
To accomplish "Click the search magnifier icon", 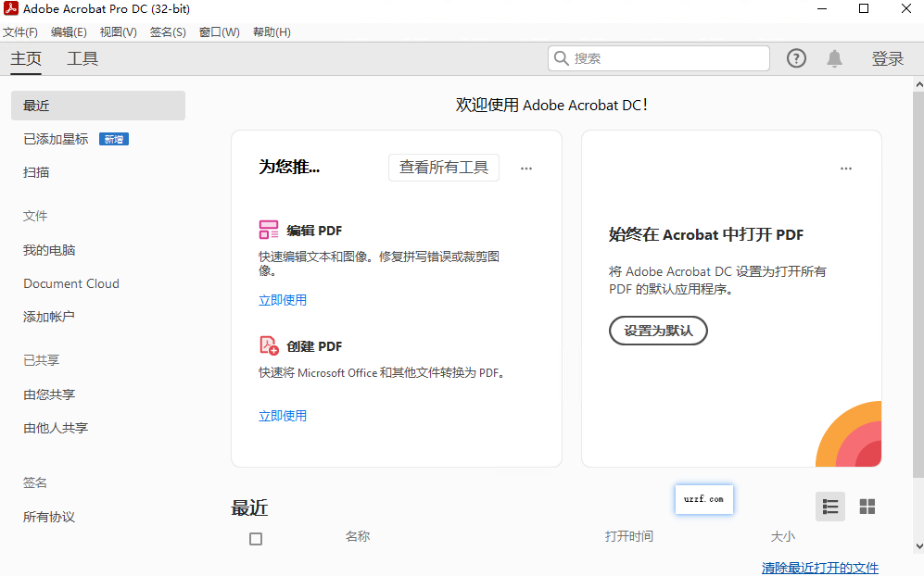I will (x=562, y=57).
